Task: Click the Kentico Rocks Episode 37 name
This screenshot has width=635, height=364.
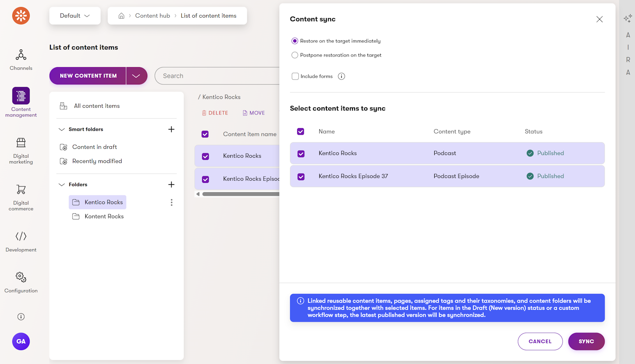Action: (x=353, y=176)
